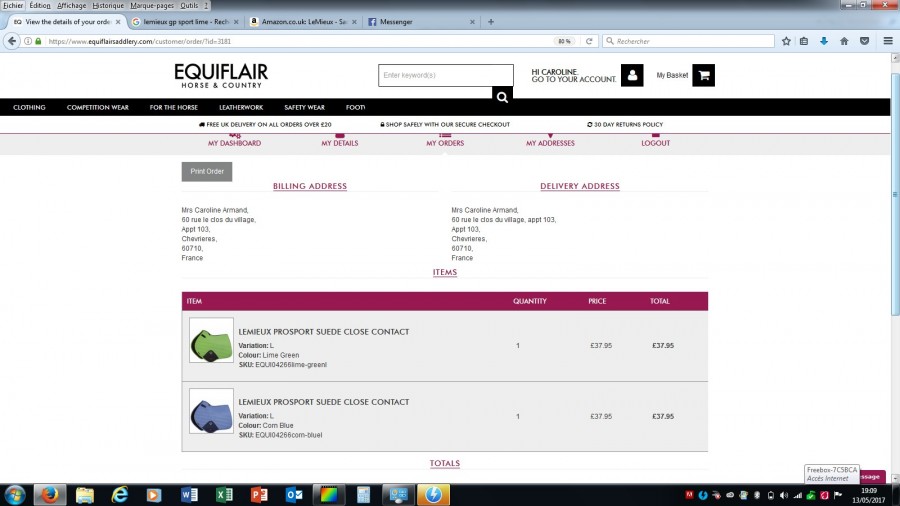Open the shopping basket cart icon
Screen dimensions: 900x506
703,75
